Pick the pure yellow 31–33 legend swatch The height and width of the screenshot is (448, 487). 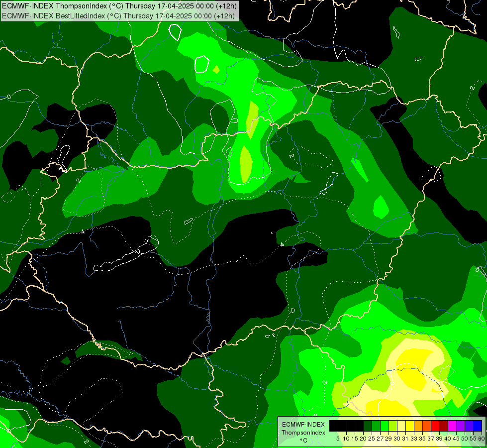(x=410, y=426)
